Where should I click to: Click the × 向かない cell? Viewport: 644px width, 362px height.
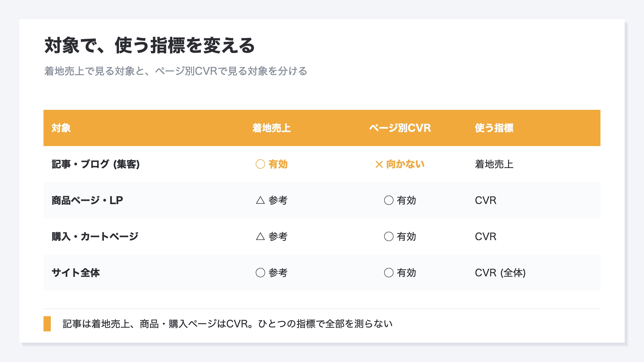400,164
